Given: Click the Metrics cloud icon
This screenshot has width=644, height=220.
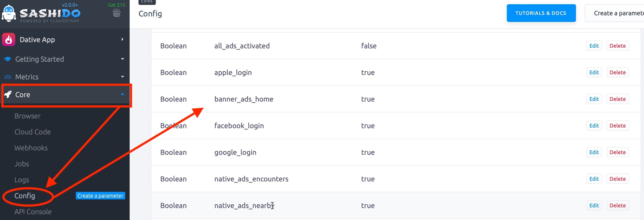Looking at the screenshot, I should coord(8,77).
